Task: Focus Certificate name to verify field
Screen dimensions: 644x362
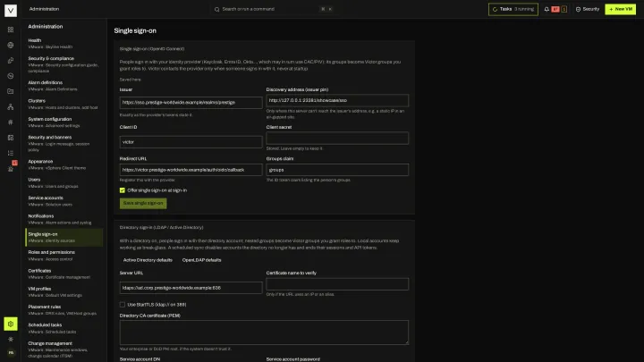Action: coord(337,284)
